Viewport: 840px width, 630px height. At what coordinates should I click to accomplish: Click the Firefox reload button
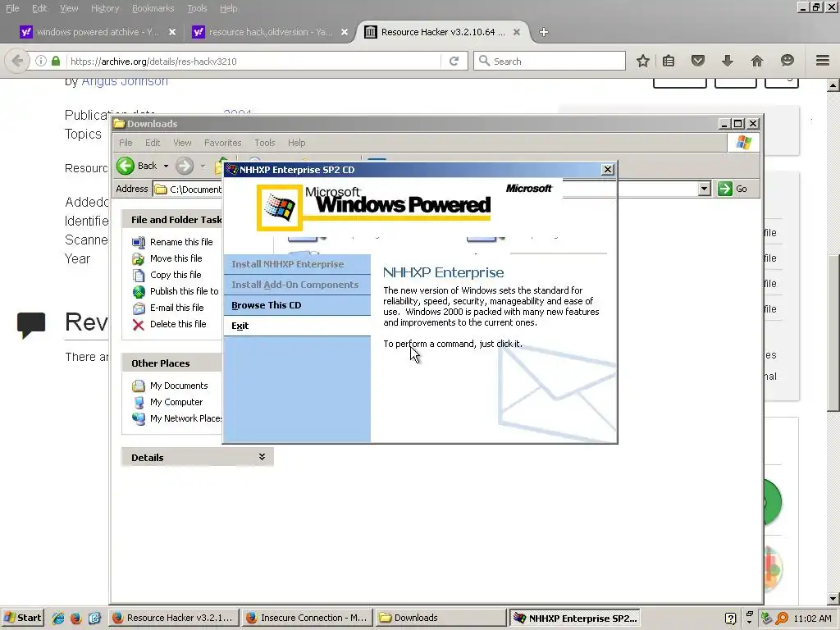click(454, 61)
